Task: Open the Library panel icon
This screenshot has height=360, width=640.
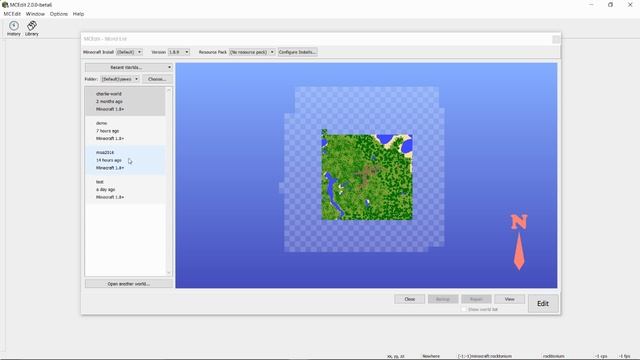Action: 31,28
